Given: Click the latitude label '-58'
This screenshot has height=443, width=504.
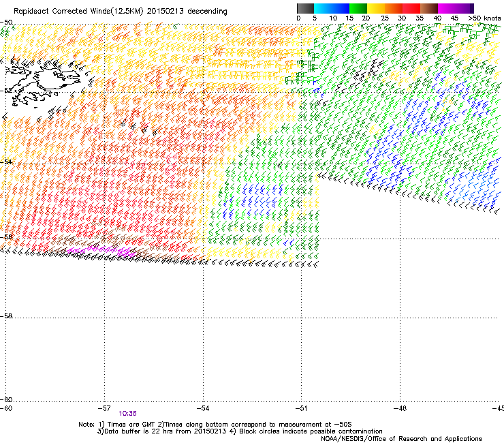Looking at the screenshot, I should (x=6, y=316).
